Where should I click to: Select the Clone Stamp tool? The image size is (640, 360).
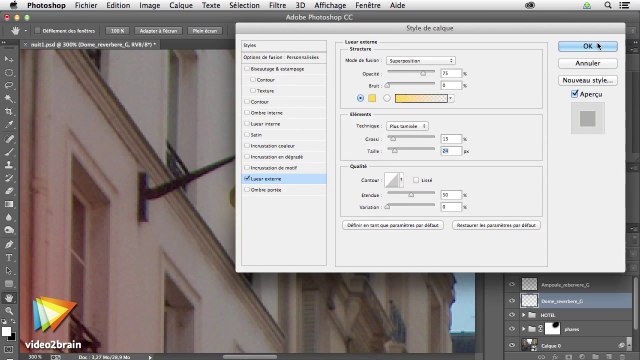click(x=9, y=165)
